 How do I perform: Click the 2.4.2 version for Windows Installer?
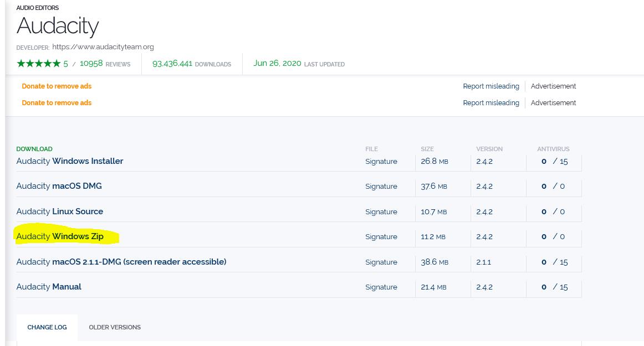point(484,161)
